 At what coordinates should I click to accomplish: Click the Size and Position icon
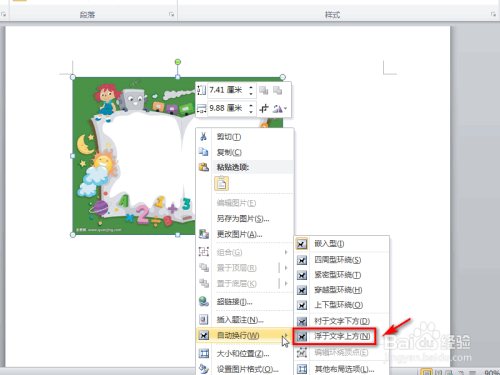(x=204, y=353)
